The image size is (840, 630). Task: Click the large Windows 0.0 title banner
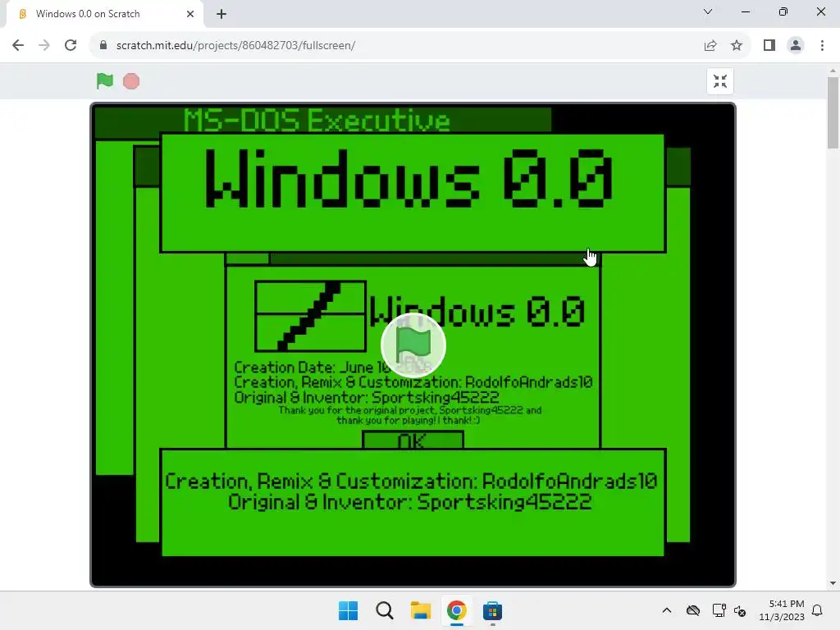click(x=413, y=193)
